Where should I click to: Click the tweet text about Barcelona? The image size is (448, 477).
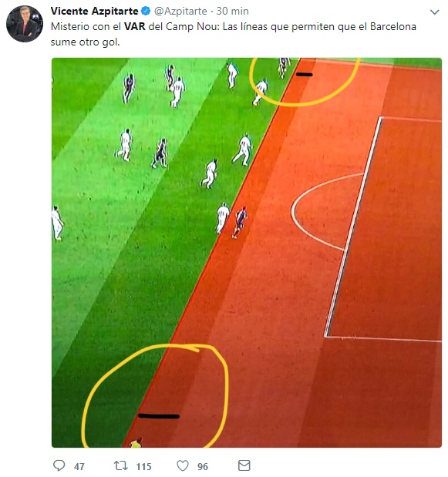(234, 34)
